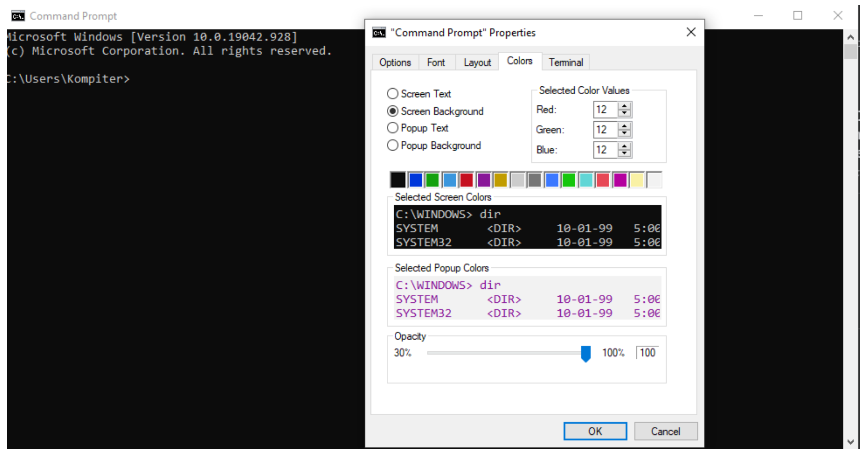The height and width of the screenshot is (455, 868).
Task: Click the Selected Popup Colors preview box
Action: click(x=527, y=298)
